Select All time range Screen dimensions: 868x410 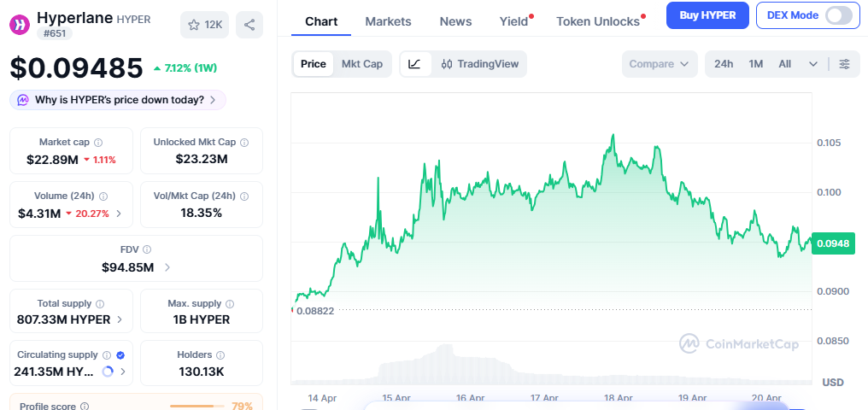point(784,64)
